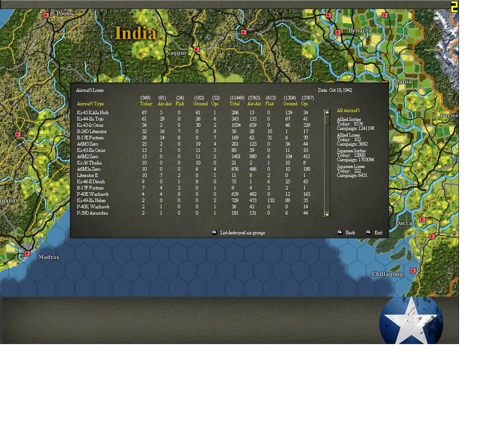The image size is (493, 448).
Task: Click the scroll down arrow of the losses list
Action: click(327, 215)
